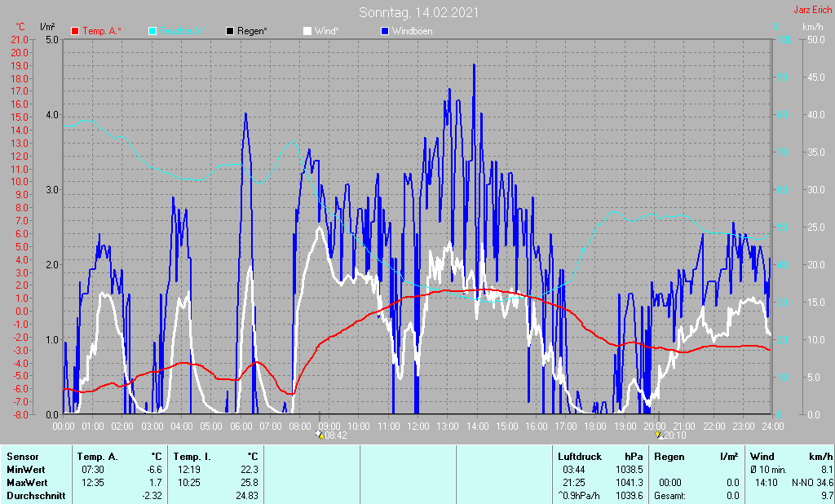Click the '1038.5' minimum pressure value
This screenshot has height=504, width=835.
point(630,470)
